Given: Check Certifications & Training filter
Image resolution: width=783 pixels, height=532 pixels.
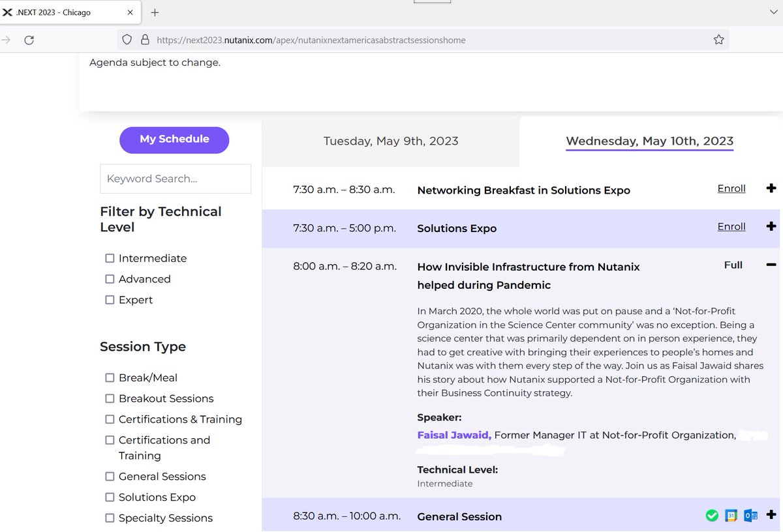Looking at the screenshot, I should coord(110,419).
